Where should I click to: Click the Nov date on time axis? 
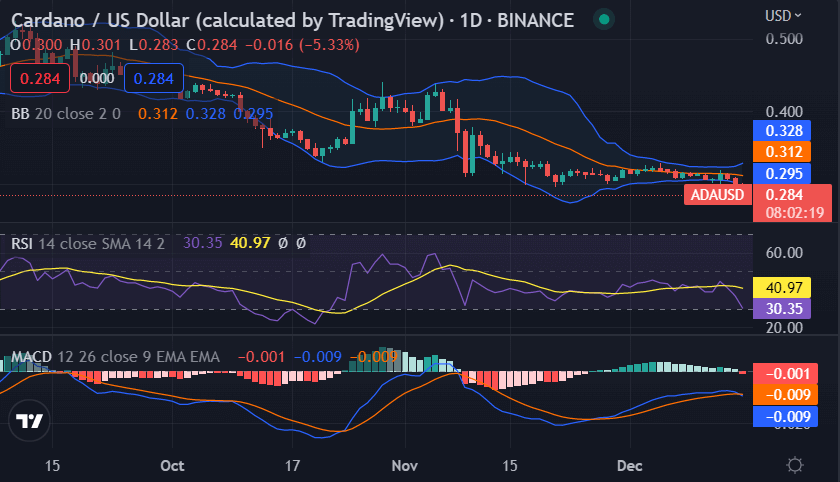click(x=404, y=465)
